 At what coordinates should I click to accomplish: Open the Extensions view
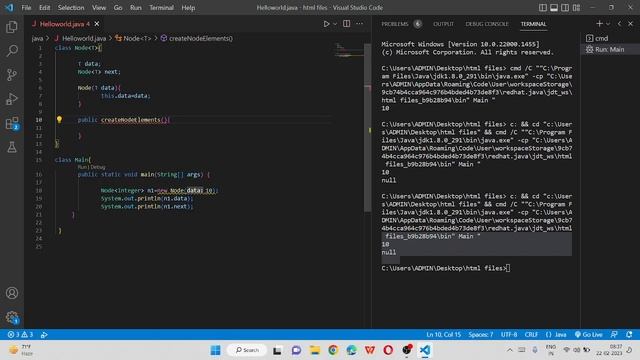click(x=12, y=123)
